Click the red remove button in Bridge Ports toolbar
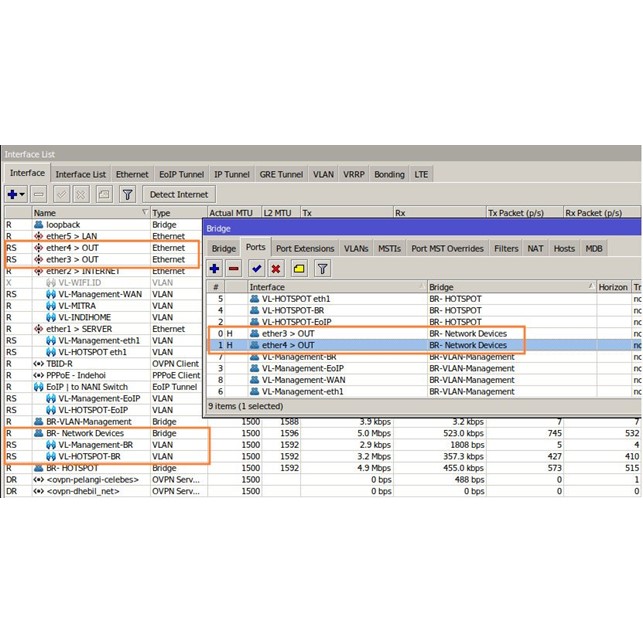This screenshot has width=643, height=643. pos(233,268)
